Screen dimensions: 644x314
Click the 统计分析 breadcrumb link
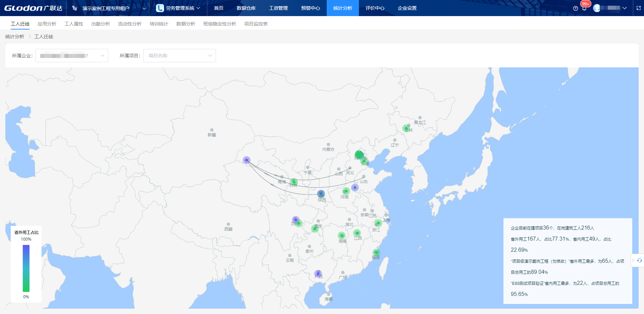pos(15,37)
